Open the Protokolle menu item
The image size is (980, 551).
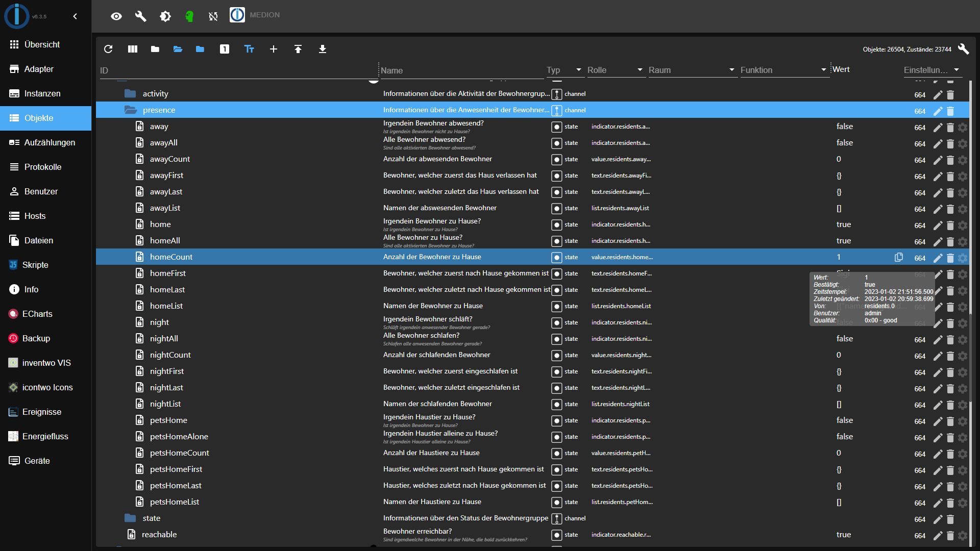45,167
